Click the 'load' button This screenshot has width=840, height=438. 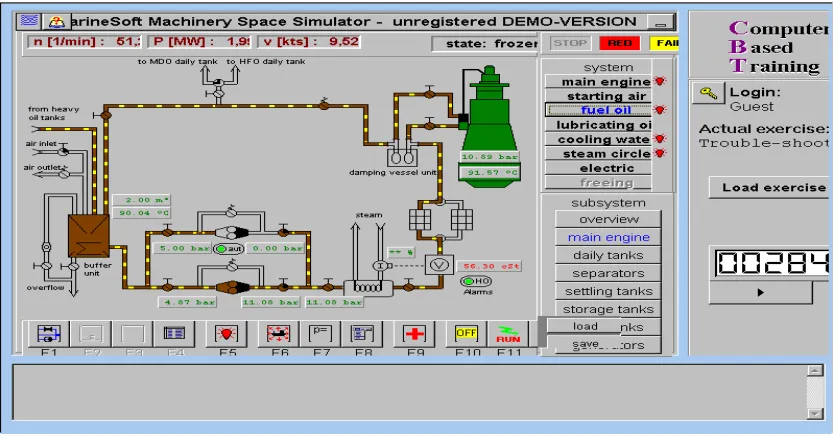[585, 326]
